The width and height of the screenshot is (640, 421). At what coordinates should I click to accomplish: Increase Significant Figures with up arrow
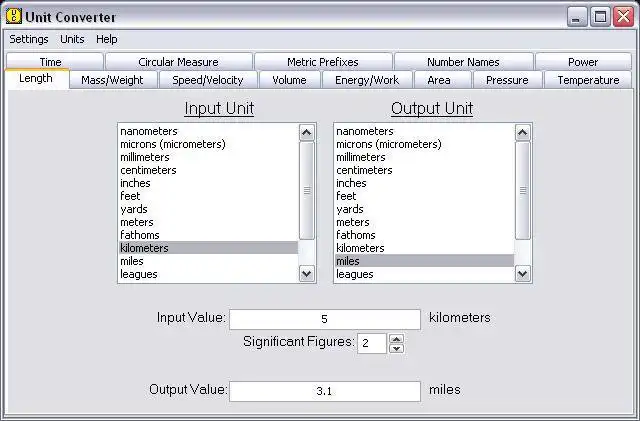click(396, 339)
